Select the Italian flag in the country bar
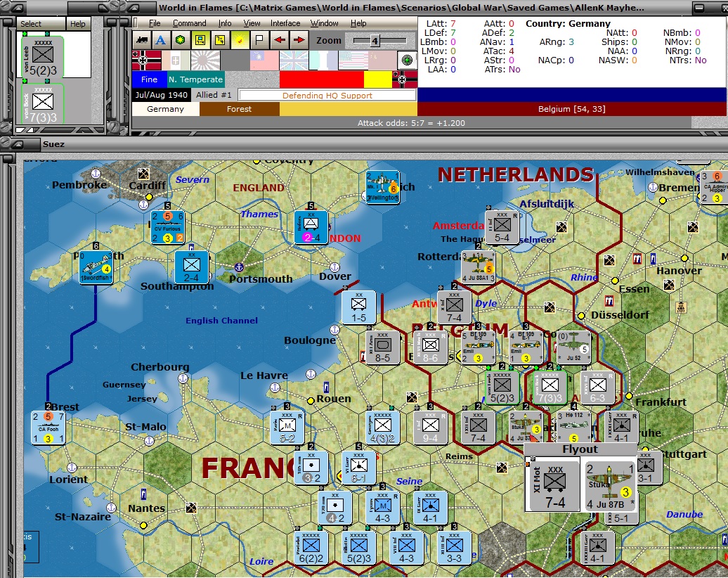728x578 pixels. [x=176, y=60]
